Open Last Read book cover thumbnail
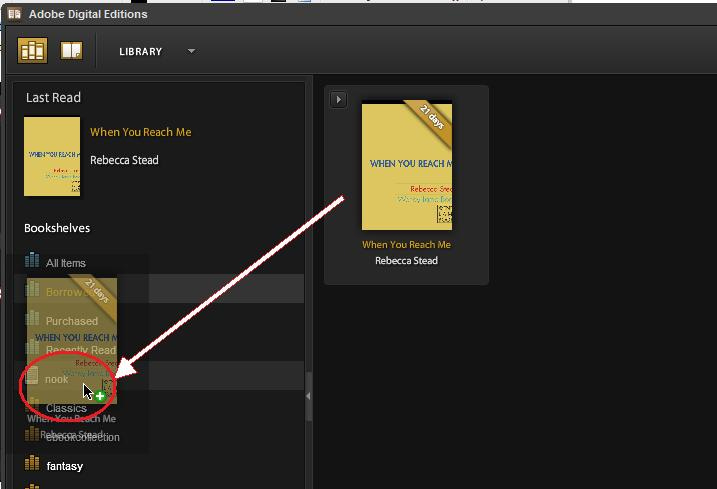Screen dimensions: 717x489 click(x=52, y=156)
